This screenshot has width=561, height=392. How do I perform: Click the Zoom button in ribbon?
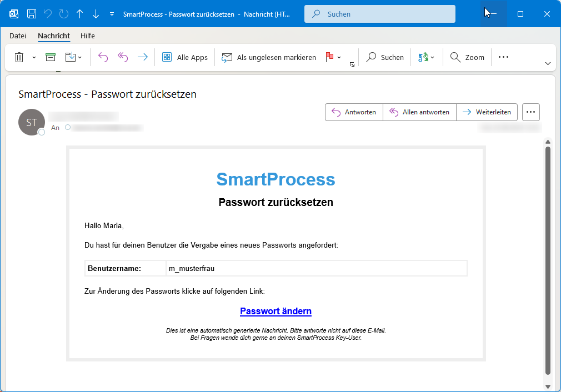click(x=467, y=57)
